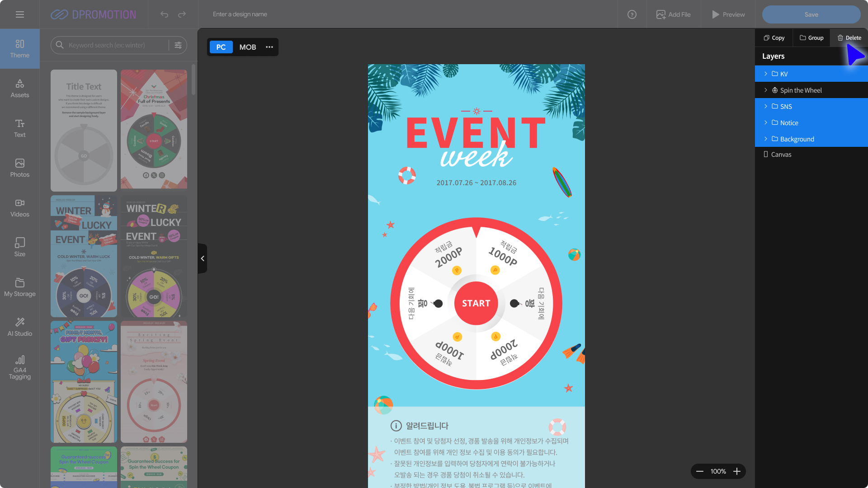
Task: Click the Save button
Action: point(811,14)
